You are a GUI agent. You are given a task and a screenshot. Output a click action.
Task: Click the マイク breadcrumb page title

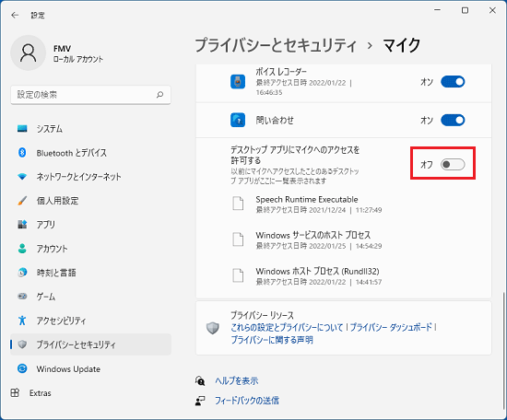point(402,45)
